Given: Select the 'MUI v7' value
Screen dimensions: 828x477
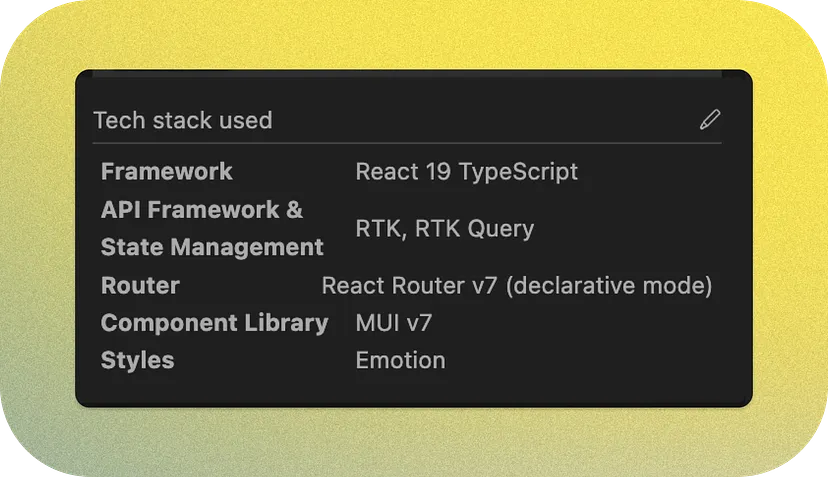Looking at the screenshot, I should click(393, 323).
